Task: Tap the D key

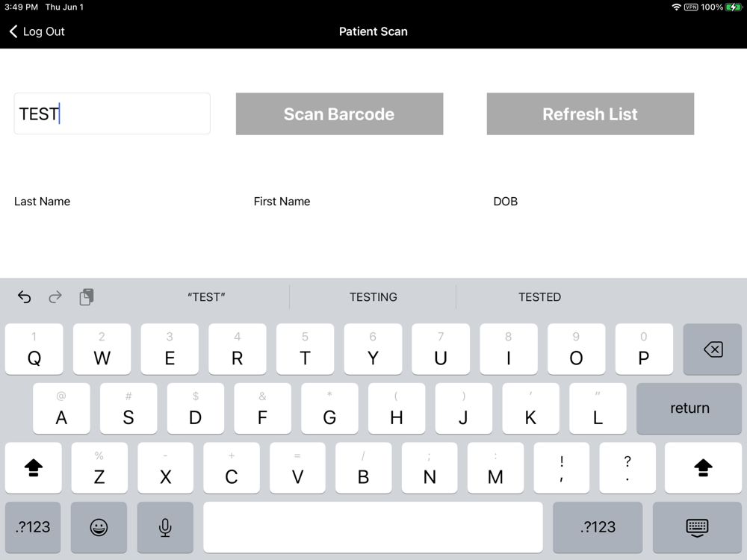Action: [x=195, y=408]
